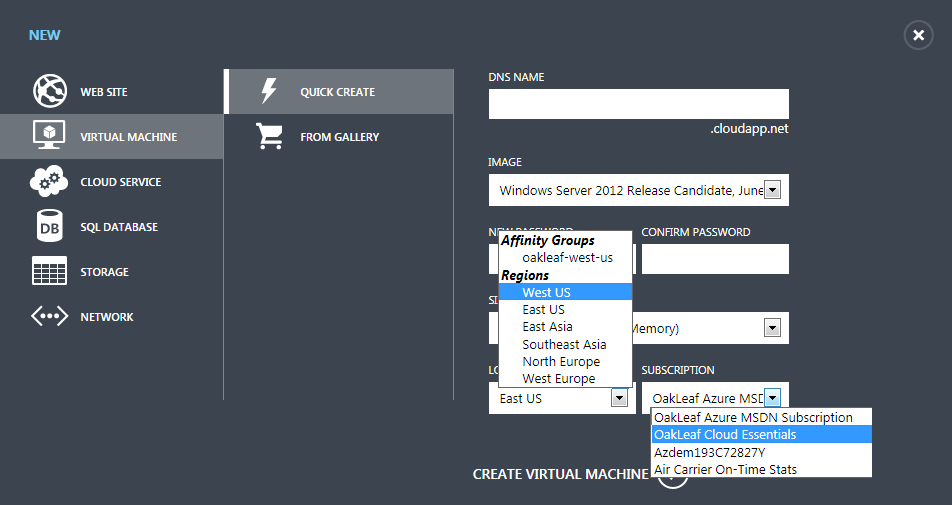Choose OakLeaf Cloud Essentials subscription
Viewport: 952px width, 505px height.
coord(761,435)
